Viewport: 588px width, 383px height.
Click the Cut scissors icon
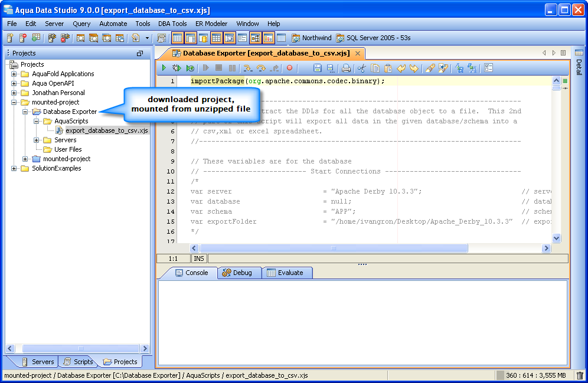coord(361,68)
